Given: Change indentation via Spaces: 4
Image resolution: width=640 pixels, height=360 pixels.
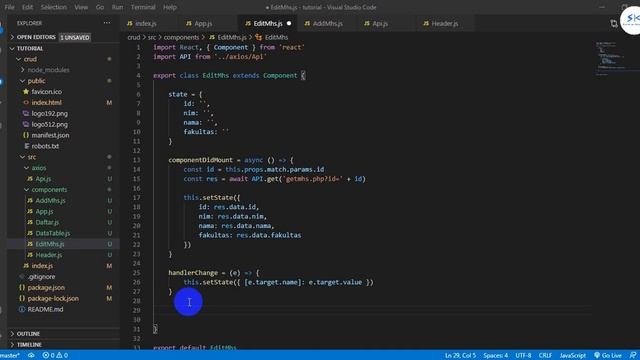Looking at the screenshot, I should 496,356.
